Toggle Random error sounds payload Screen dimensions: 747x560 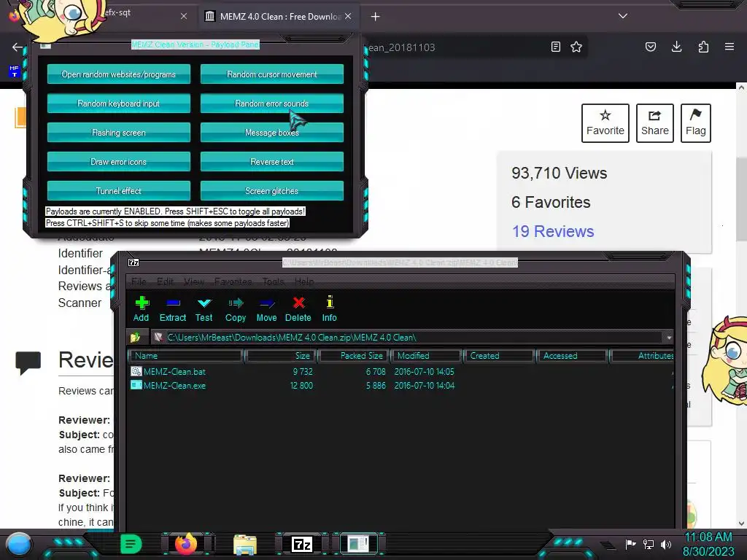tap(271, 104)
